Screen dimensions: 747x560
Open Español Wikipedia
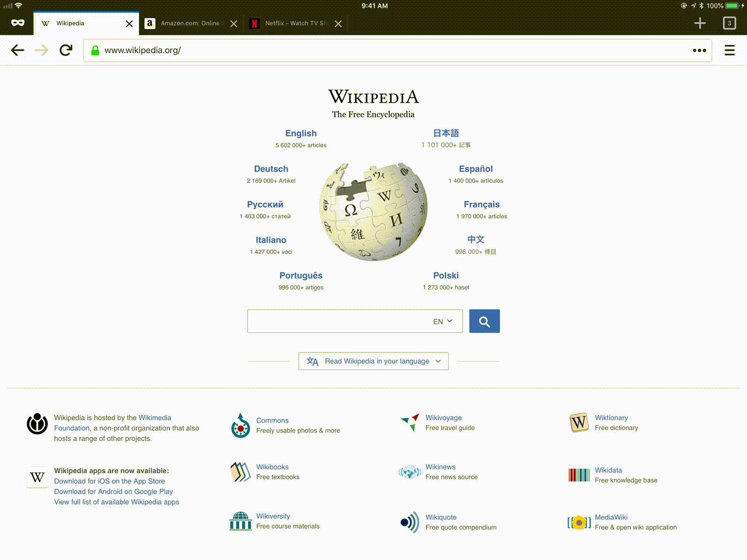476,169
